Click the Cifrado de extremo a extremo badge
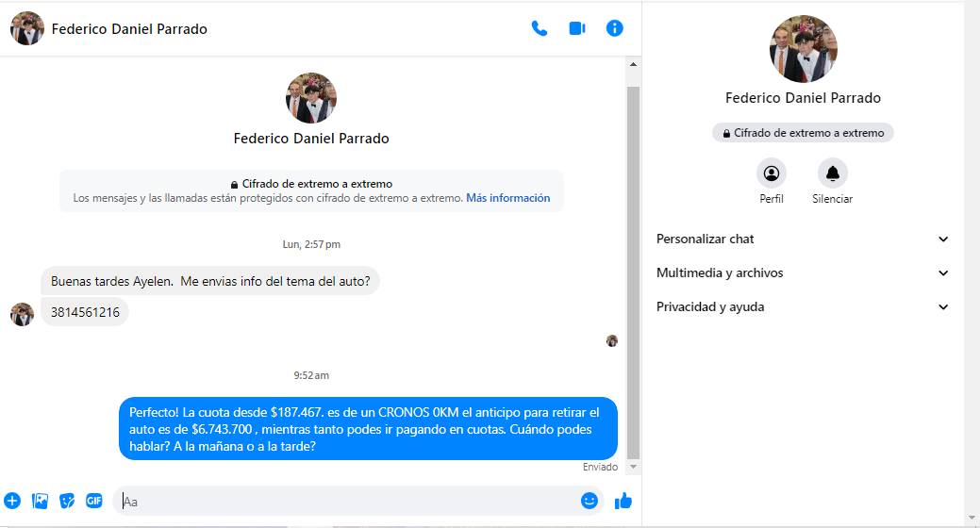This screenshot has width=980, height=528. pyautogui.click(x=803, y=133)
